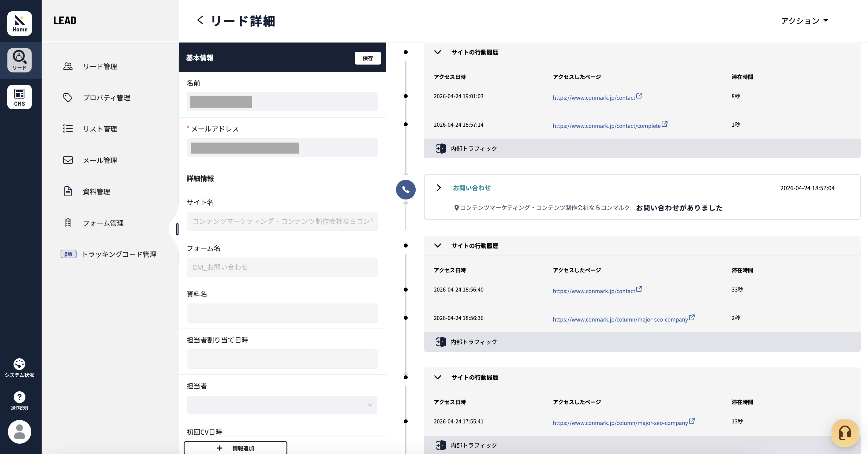
Task: Click the timeline dot for 19:01:03 access
Action: click(406, 96)
